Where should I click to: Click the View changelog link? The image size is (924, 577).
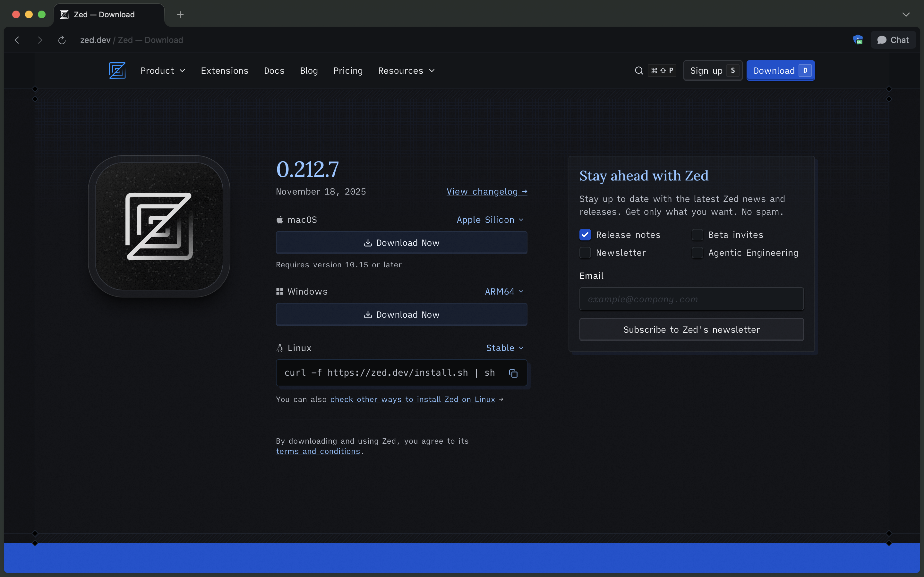tap(487, 191)
